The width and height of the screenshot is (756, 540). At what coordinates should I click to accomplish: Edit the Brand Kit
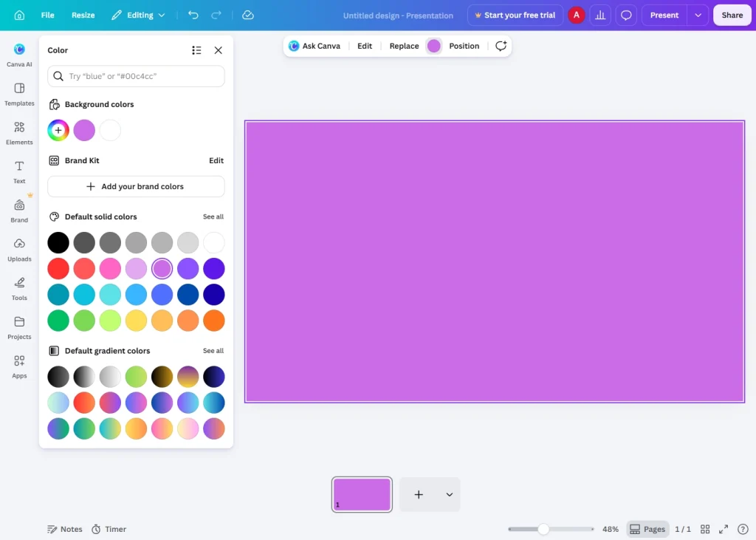pos(216,161)
